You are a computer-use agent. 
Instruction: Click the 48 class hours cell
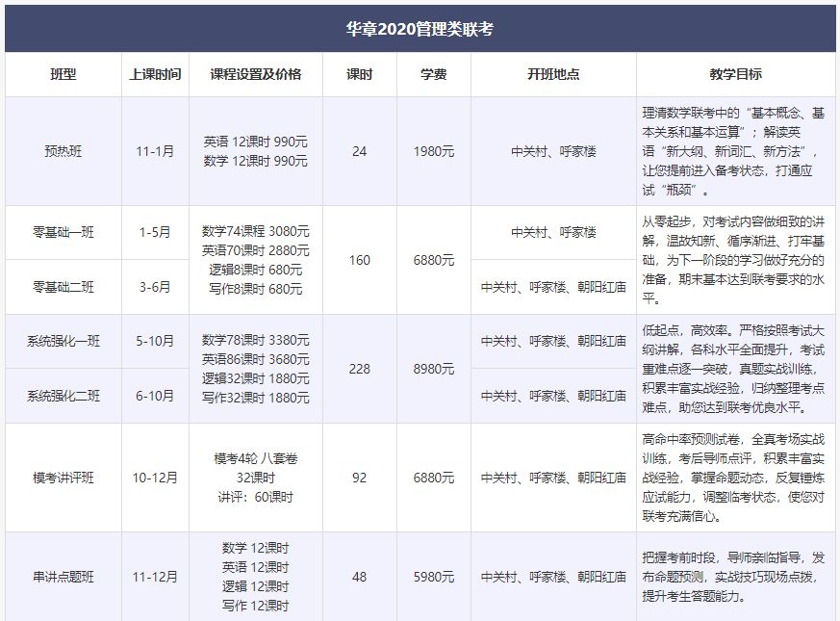coord(360,577)
